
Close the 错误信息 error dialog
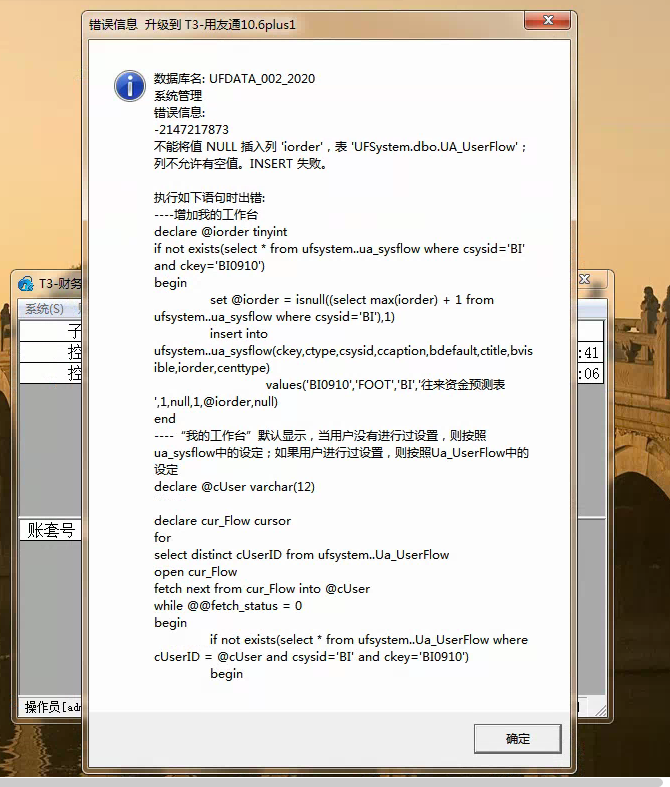(548, 21)
